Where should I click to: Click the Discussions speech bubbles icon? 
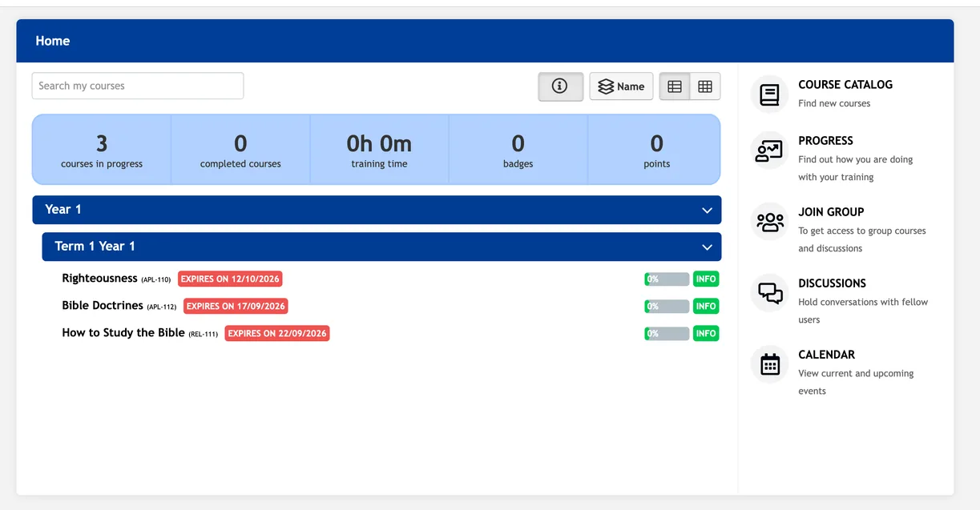coord(769,293)
